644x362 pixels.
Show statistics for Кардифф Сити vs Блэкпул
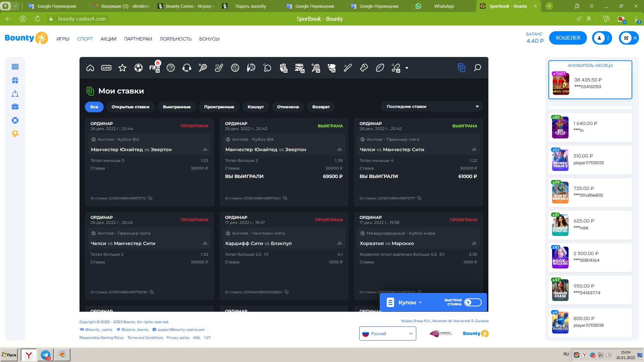(339, 243)
